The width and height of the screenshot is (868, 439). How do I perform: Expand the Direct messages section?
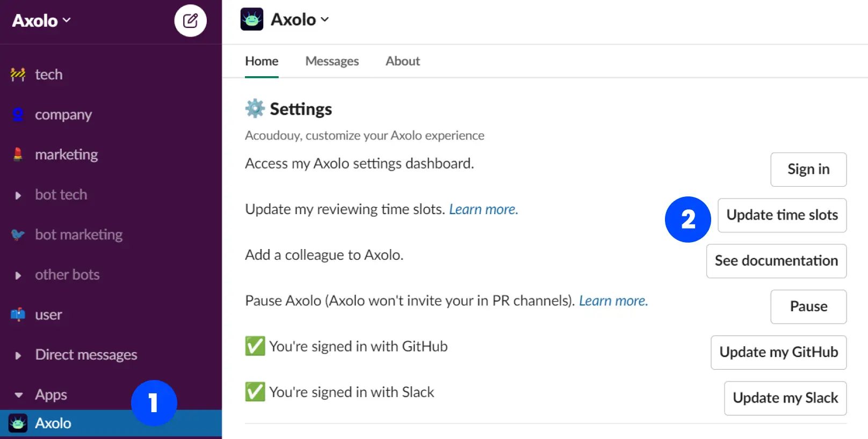coord(18,355)
